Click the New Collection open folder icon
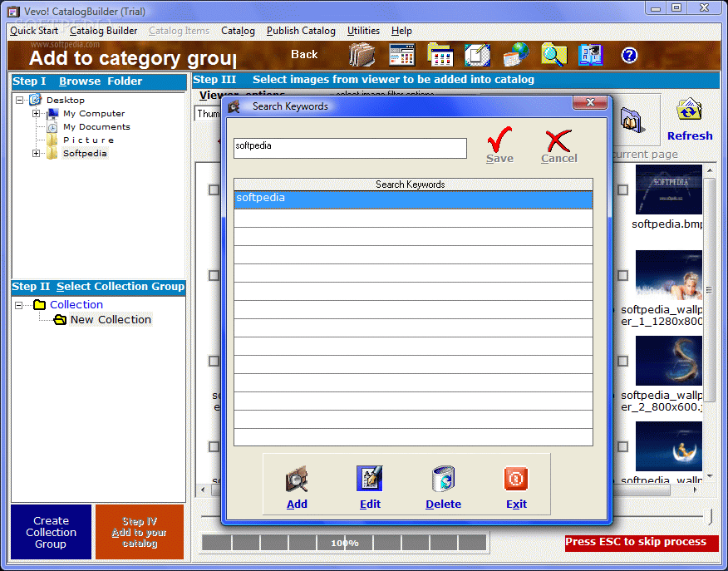This screenshot has width=728, height=571. pos(60,319)
